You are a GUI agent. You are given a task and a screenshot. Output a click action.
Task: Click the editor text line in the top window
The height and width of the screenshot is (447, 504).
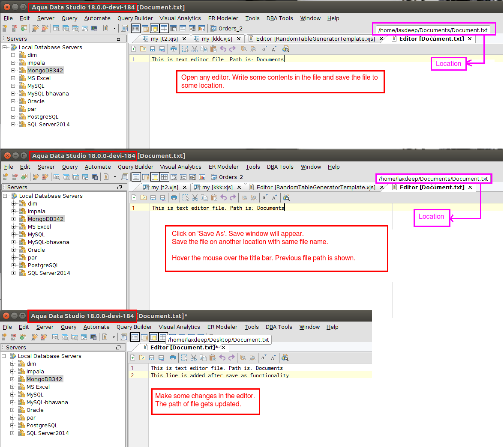click(x=218, y=60)
